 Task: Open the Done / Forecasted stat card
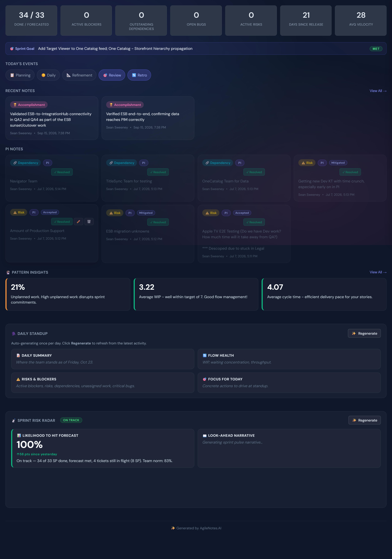pyautogui.click(x=31, y=21)
